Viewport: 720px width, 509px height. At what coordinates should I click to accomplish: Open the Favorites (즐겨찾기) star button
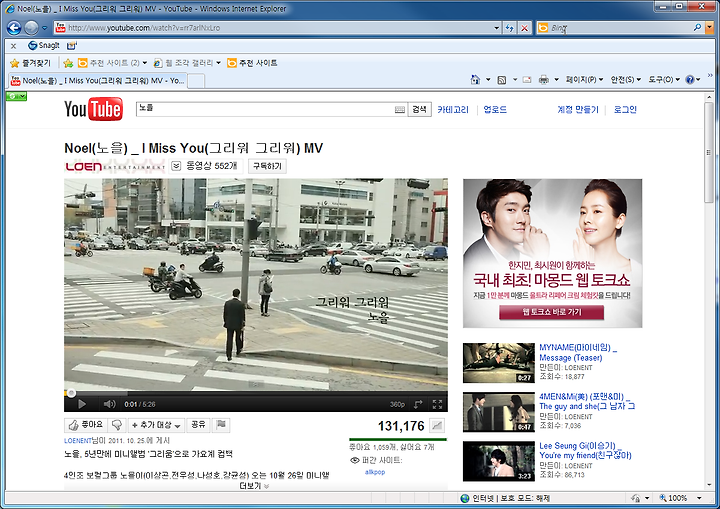point(30,63)
